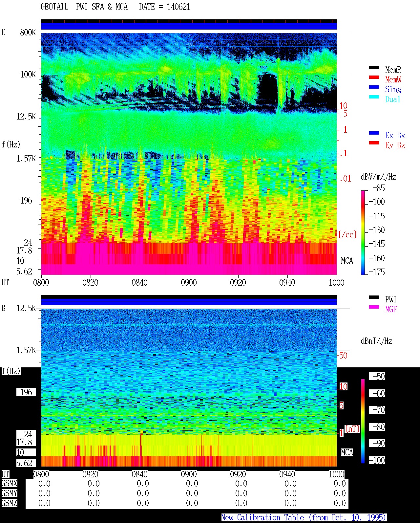Click the red Ey Bz legend swatch
This screenshot has height=523, width=420.
tap(374, 143)
